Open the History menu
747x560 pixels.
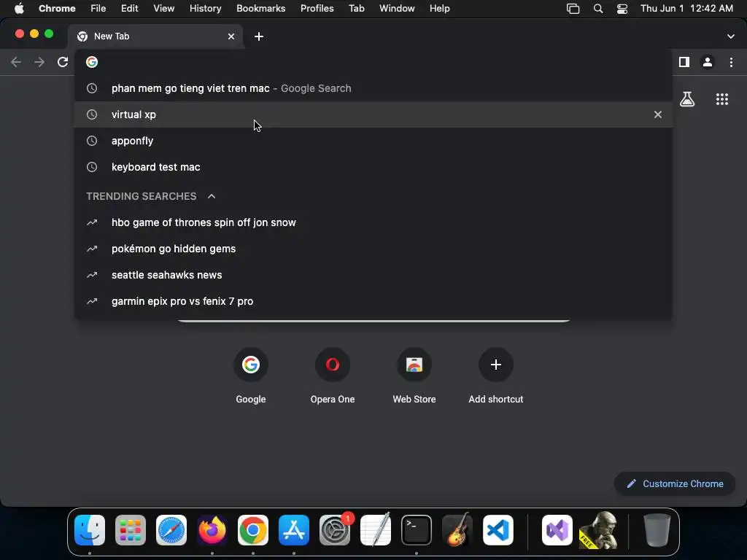pos(205,9)
